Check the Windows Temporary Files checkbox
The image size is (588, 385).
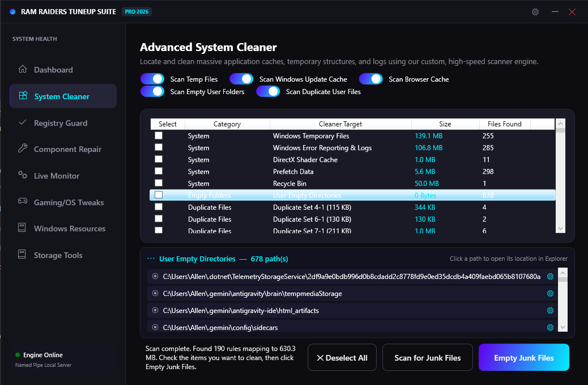click(x=159, y=136)
